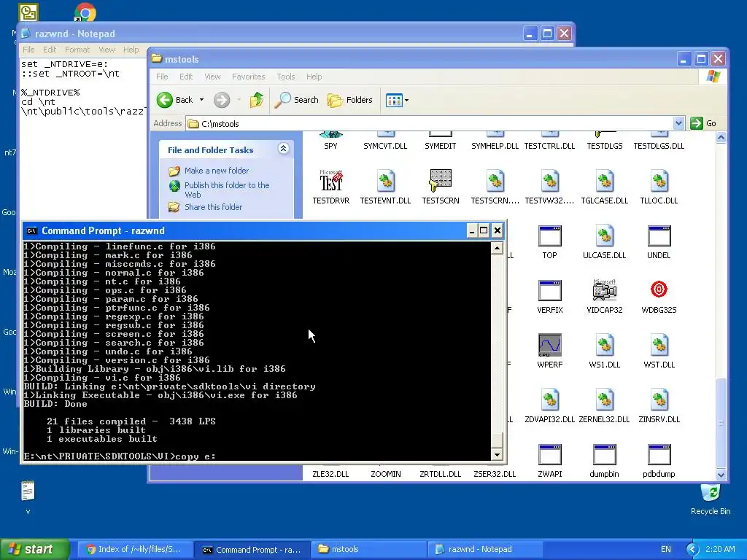
Task: Click the SYMCVT.DLL file label
Action: (x=385, y=146)
